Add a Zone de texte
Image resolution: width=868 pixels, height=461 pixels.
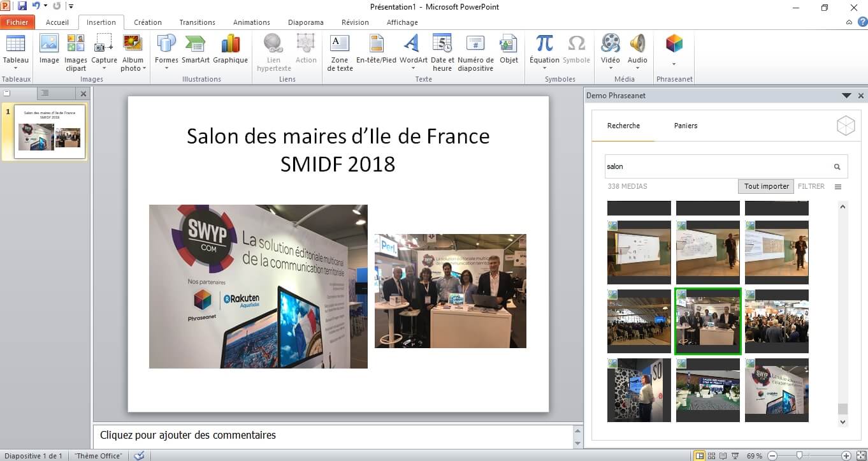coord(340,44)
